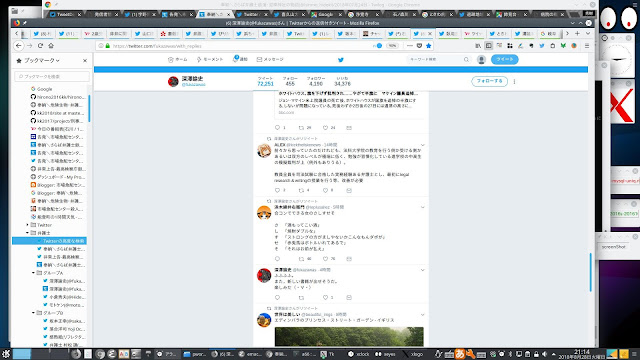Screen dimensions: 640x360
Task: Open the profile more-options vertical dots
Action: tap(514, 81)
